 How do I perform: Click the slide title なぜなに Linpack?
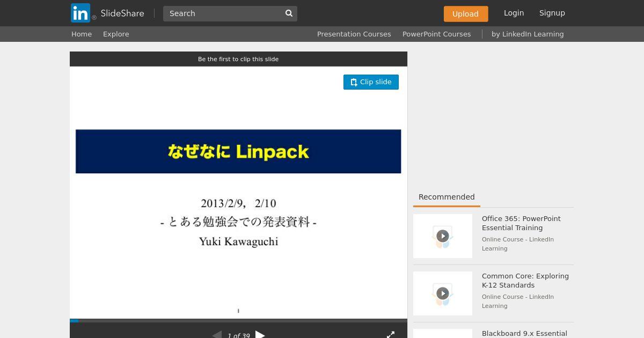pos(238,152)
